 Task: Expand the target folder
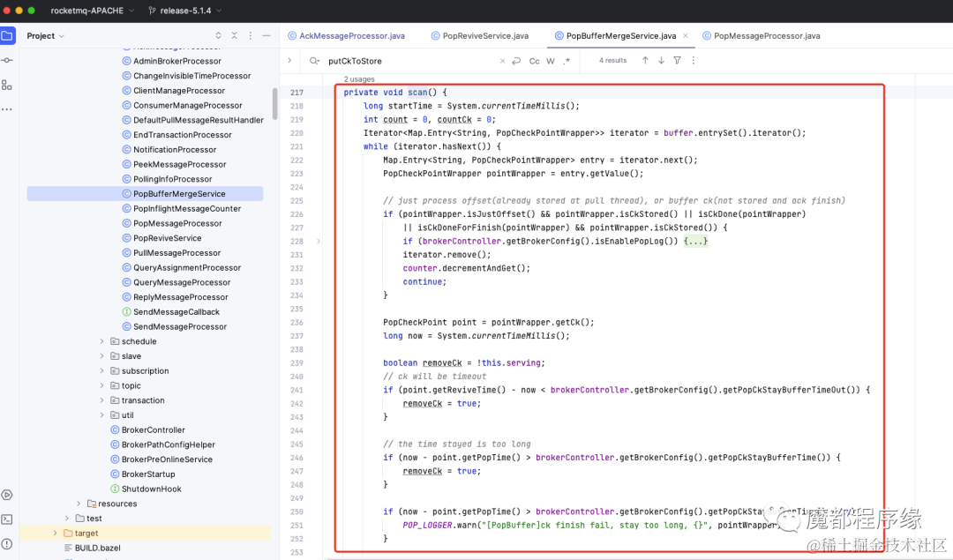pos(56,534)
